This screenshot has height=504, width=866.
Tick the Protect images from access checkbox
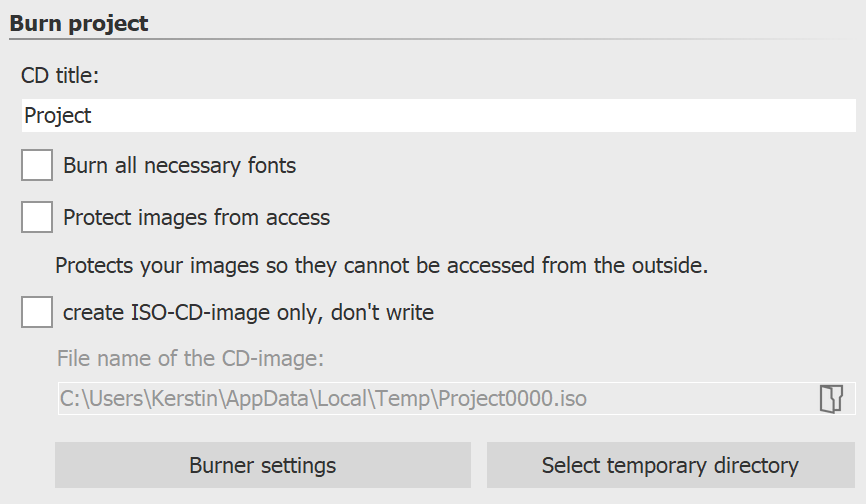(37, 217)
